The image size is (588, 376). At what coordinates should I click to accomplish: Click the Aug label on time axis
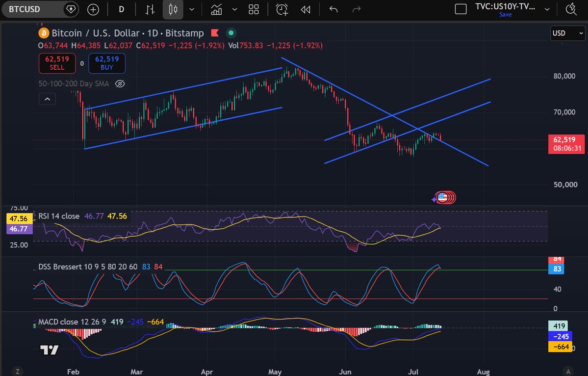[x=484, y=372]
